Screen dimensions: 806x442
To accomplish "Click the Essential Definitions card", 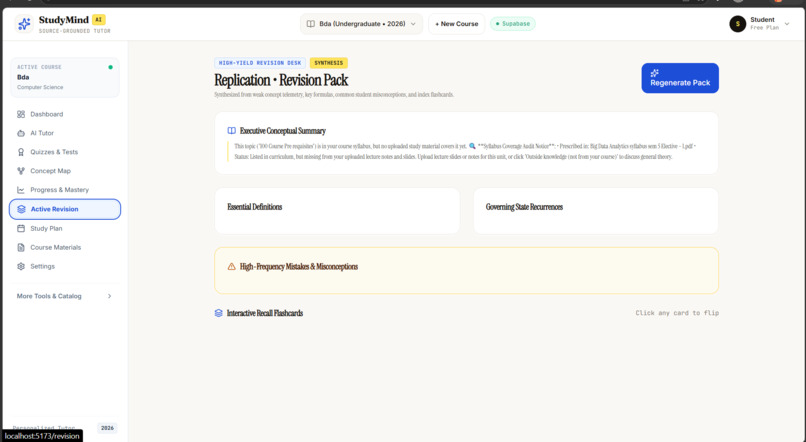I will (x=337, y=211).
